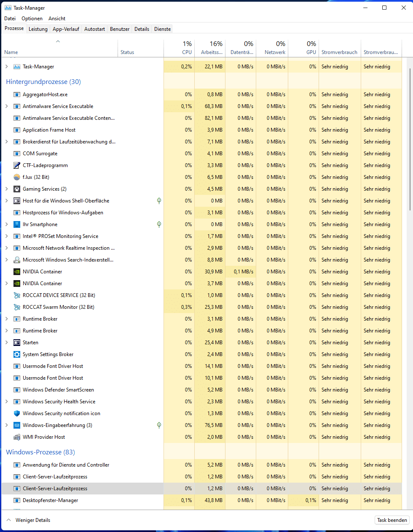Click the f.lux process icon
Screen dimensions: 413x532
17,177
